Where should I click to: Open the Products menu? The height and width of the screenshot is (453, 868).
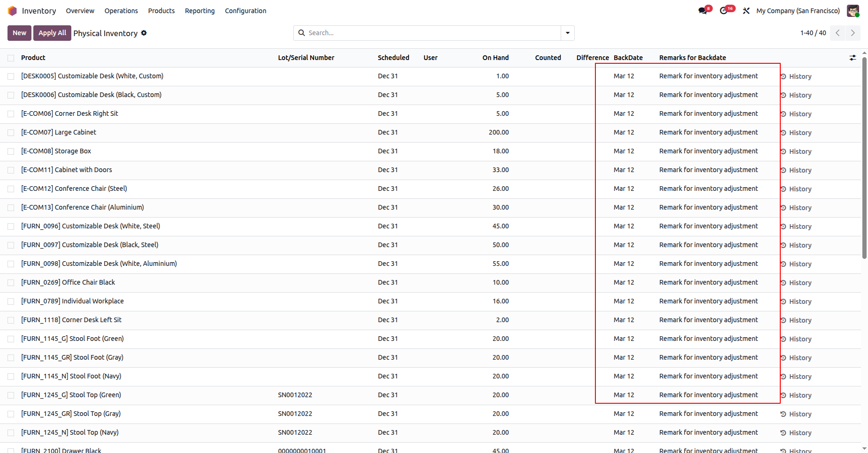(x=161, y=11)
